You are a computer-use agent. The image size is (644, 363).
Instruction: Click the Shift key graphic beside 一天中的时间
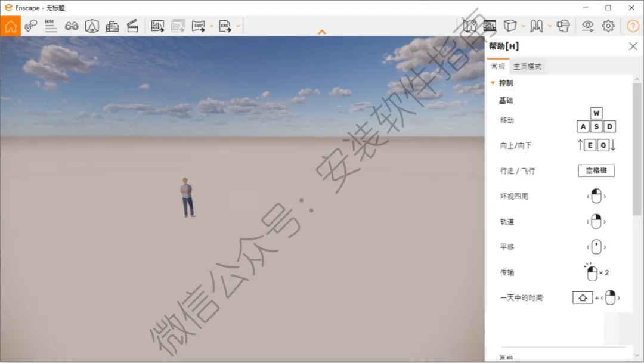coord(583,297)
